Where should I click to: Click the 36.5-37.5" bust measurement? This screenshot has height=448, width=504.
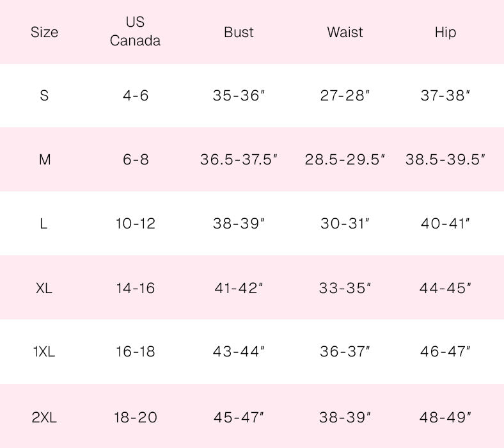[x=239, y=159]
